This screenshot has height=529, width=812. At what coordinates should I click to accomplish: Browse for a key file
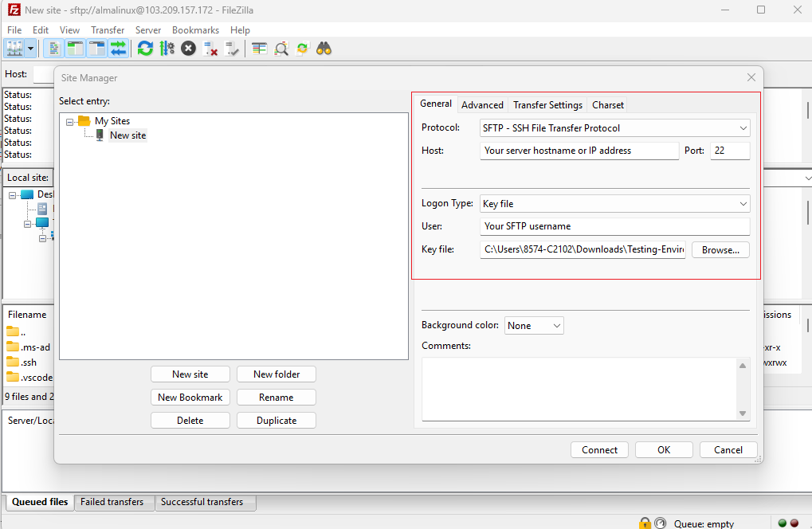[720, 250]
